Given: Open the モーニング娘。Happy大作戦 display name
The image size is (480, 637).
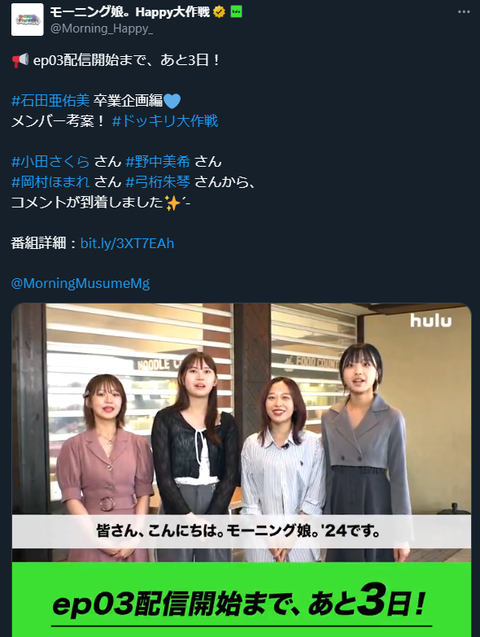Looking at the screenshot, I should [x=130, y=12].
